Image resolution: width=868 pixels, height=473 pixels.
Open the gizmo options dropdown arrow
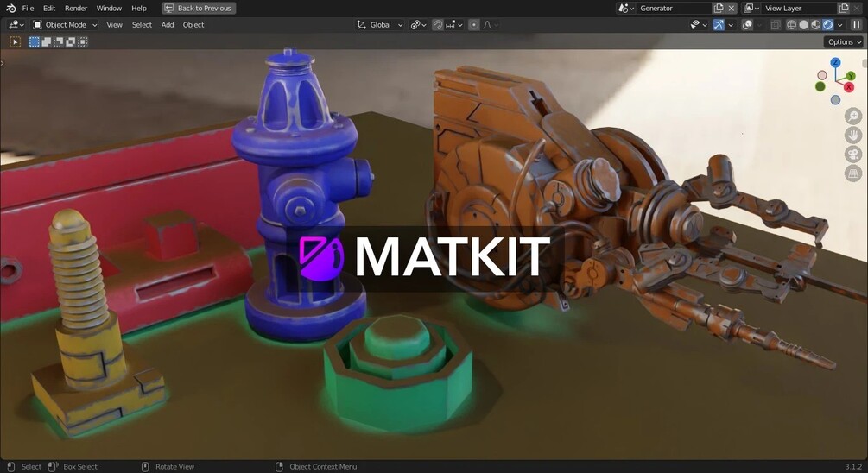pos(731,25)
